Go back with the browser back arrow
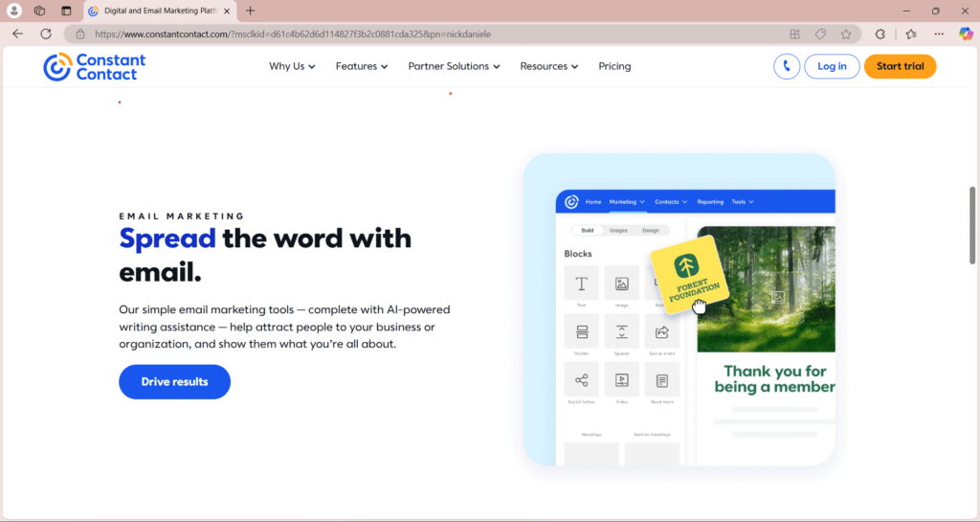This screenshot has height=522, width=980. coord(17,34)
